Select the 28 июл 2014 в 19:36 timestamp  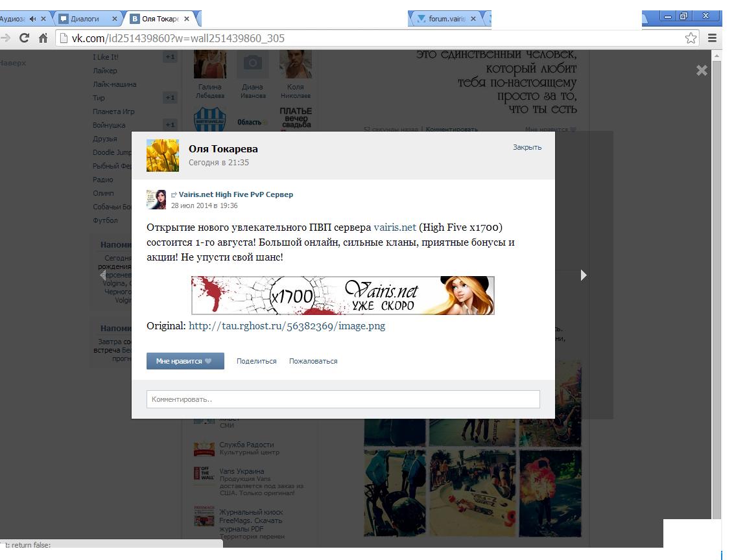(x=204, y=205)
